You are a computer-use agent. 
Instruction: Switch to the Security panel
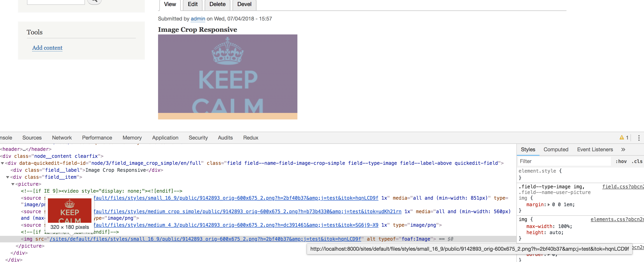(x=198, y=138)
